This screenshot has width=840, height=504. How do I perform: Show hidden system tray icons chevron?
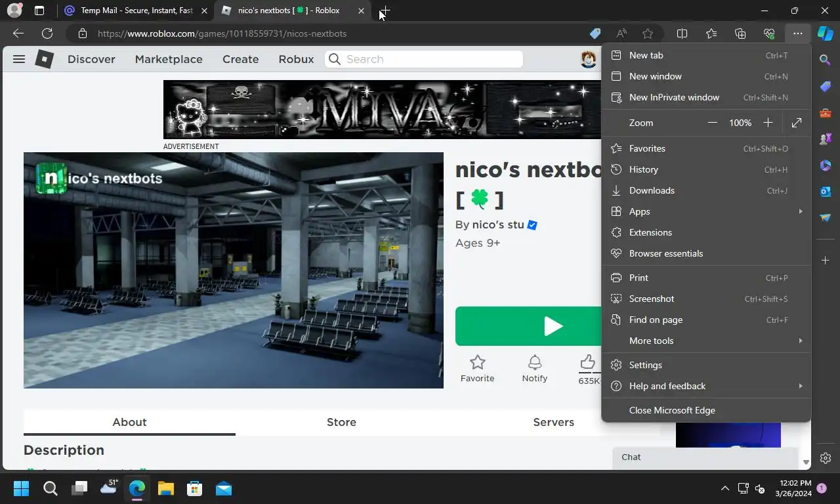coord(724,488)
